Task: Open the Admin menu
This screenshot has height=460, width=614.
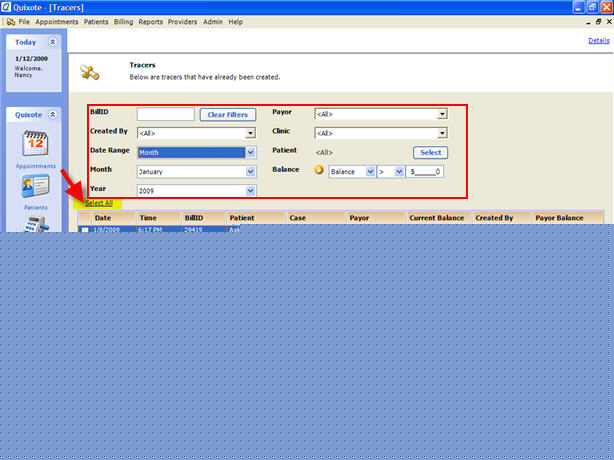Action: coord(213,22)
